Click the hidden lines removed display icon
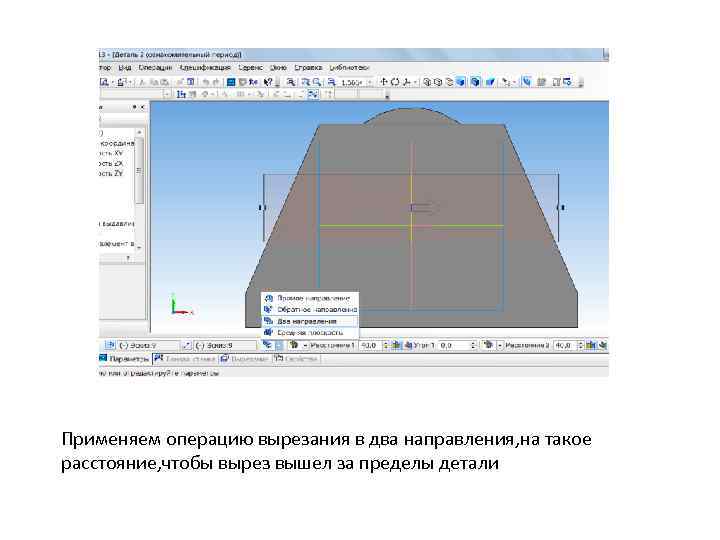This screenshot has height=540, width=720. tap(438, 82)
